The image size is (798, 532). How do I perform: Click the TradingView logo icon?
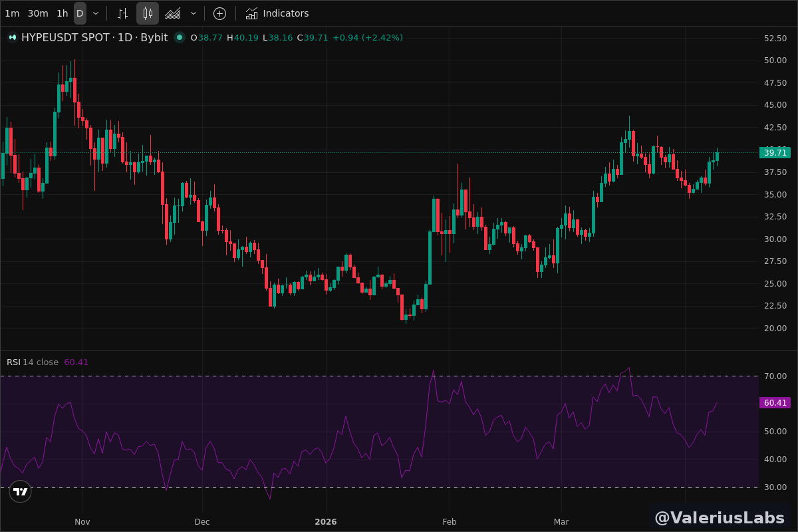coord(21,492)
